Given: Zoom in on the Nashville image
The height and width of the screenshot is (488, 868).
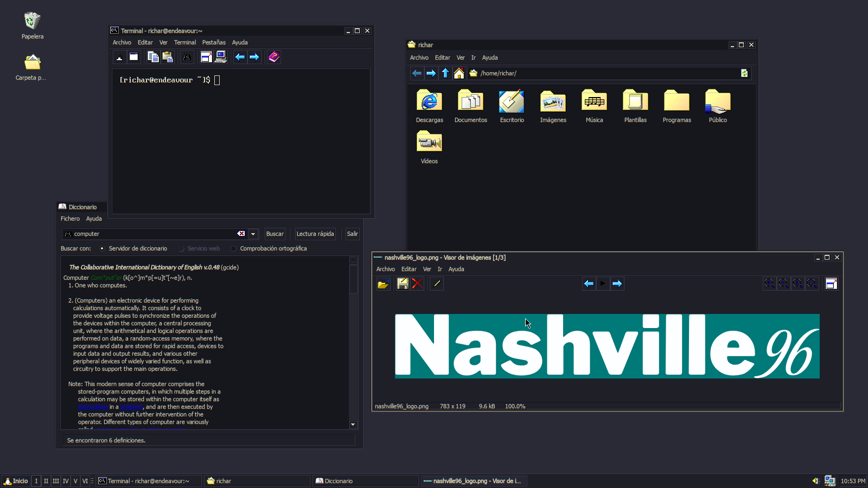Looking at the screenshot, I should pos(769,284).
